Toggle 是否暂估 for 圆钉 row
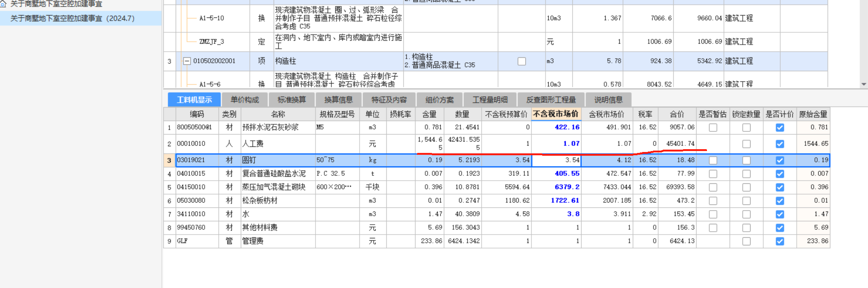868x288 pixels. (713, 160)
